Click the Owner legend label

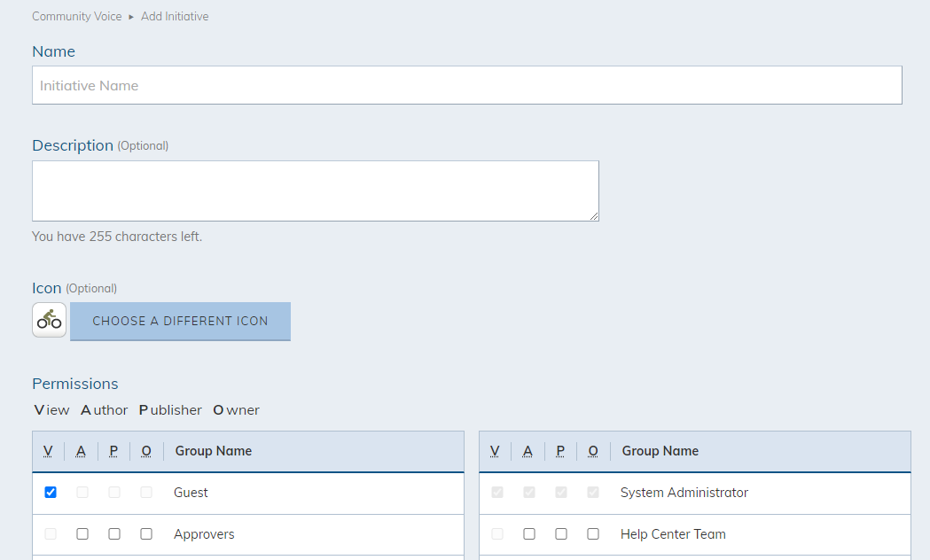236,410
